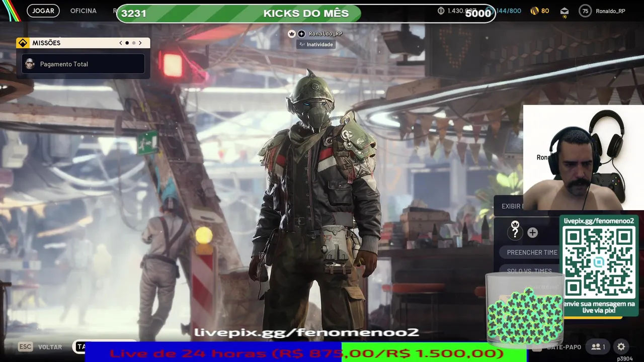
Task: Click the 80 Multibucks amount
Action: pyautogui.click(x=545, y=11)
